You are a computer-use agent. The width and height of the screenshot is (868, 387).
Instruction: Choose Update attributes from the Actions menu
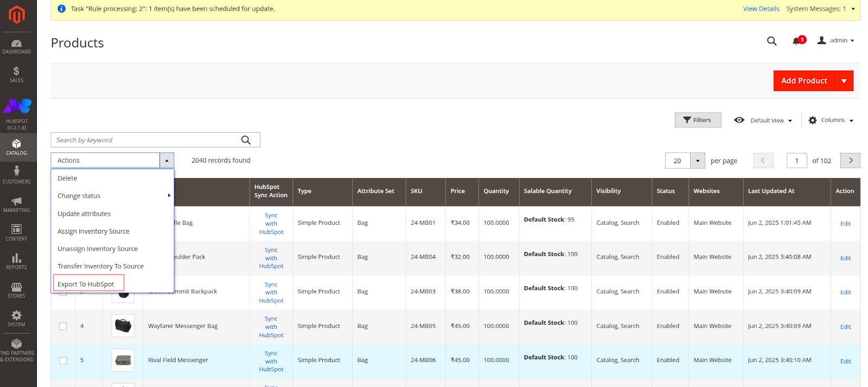[x=112, y=214]
